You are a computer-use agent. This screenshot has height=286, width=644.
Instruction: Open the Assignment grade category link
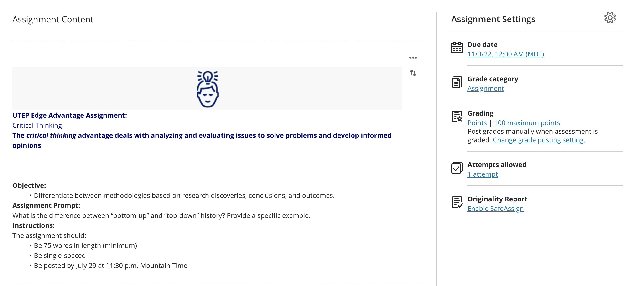[485, 89]
